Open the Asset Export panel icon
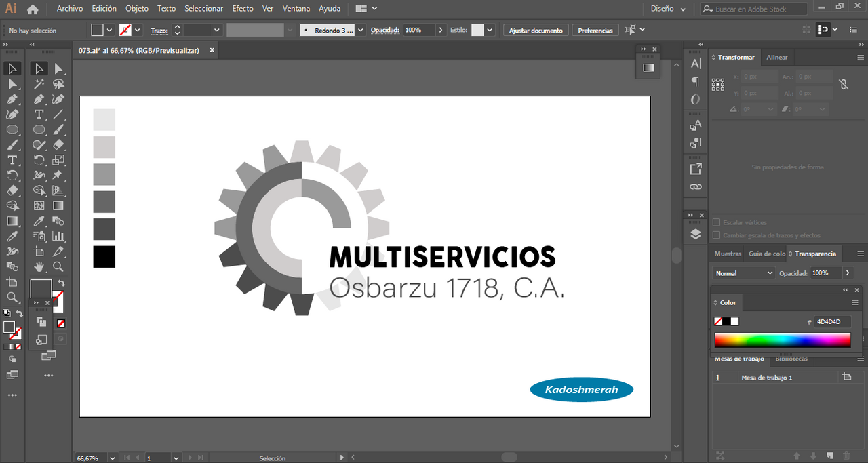 696,169
